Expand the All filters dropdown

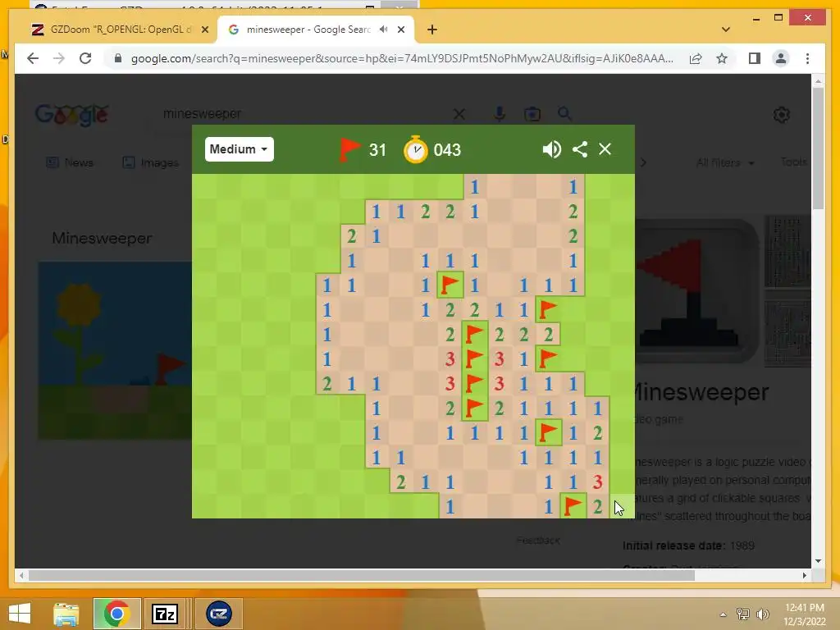(x=725, y=162)
